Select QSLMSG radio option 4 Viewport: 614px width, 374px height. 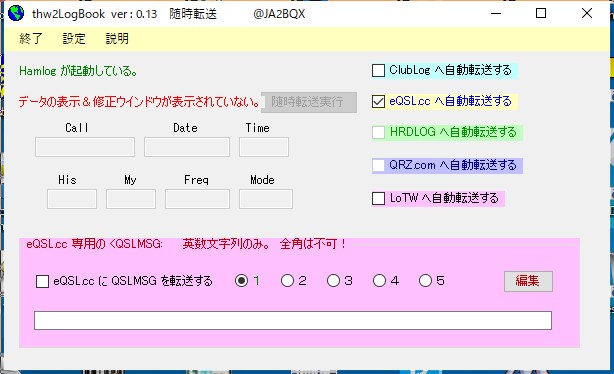point(379,280)
